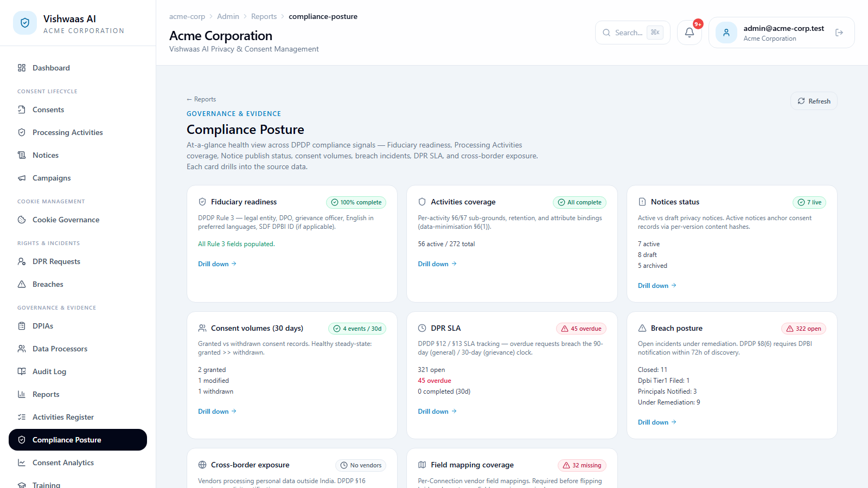Go back via the Reports link
Screen dimensions: 868x488
(x=201, y=99)
